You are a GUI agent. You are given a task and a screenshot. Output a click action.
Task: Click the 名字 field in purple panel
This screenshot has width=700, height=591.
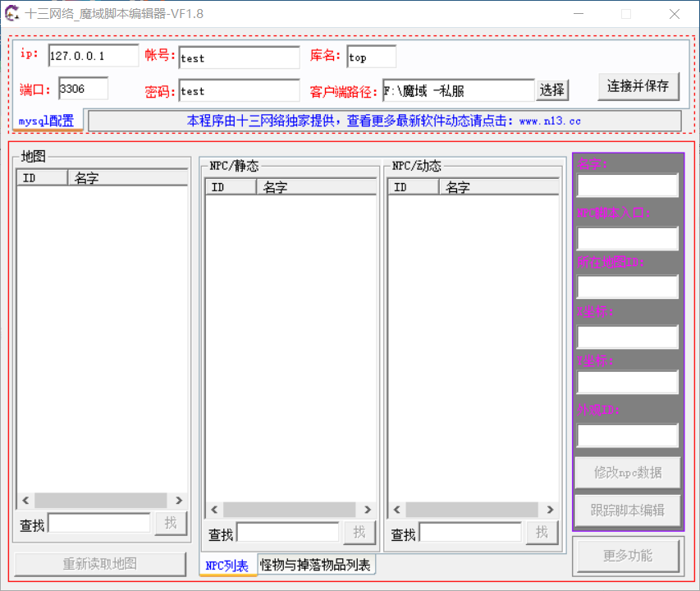pyautogui.click(x=628, y=186)
